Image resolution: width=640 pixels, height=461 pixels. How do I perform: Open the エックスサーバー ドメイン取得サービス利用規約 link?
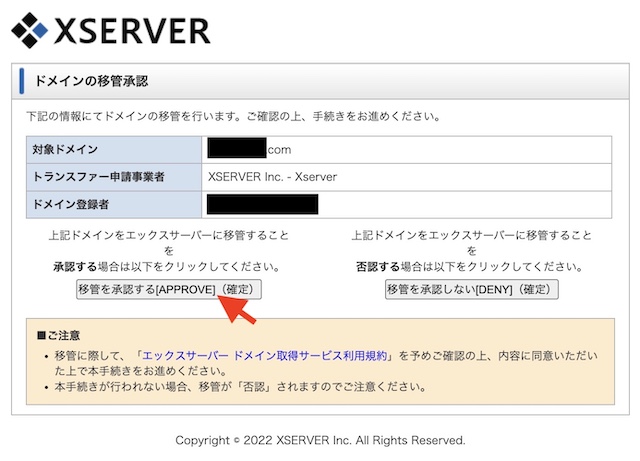[264, 356]
